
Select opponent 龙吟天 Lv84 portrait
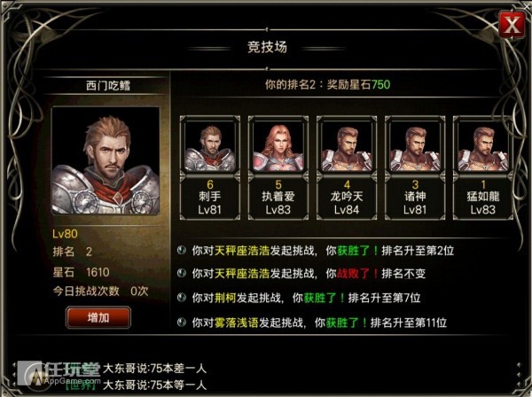coord(347,146)
